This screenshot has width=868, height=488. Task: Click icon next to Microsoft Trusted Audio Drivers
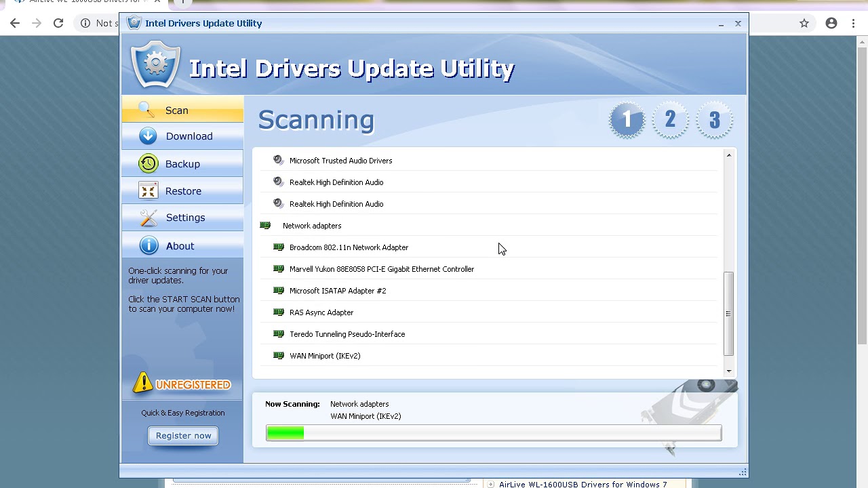[x=278, y=161]
